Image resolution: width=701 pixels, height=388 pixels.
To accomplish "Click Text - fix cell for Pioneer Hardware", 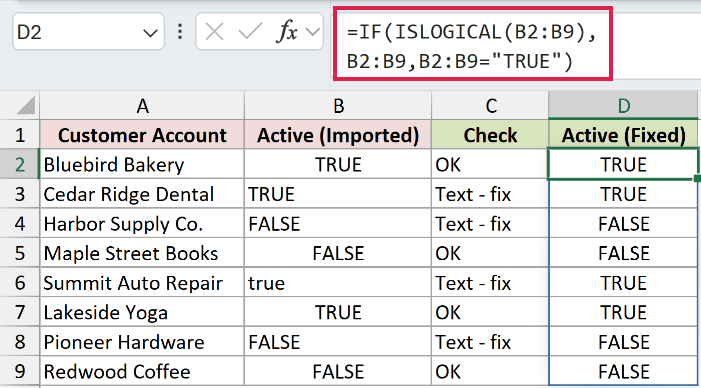I will click(490, 342).
